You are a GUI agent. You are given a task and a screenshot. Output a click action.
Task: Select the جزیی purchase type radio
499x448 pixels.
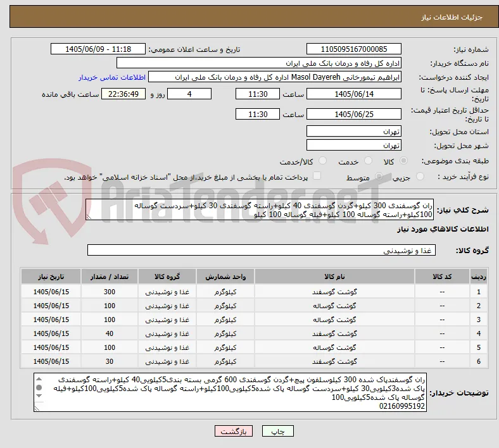pyautogui.click(x=420, y=176)
